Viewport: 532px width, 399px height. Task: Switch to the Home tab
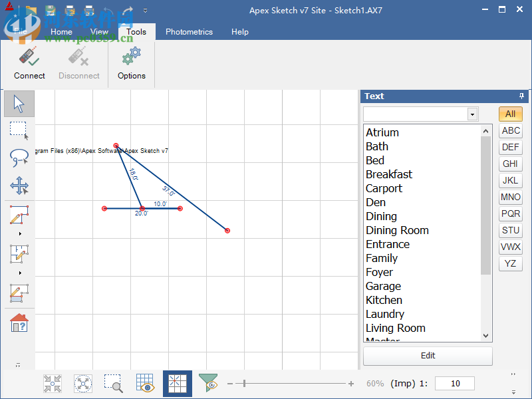coord(61,32)
